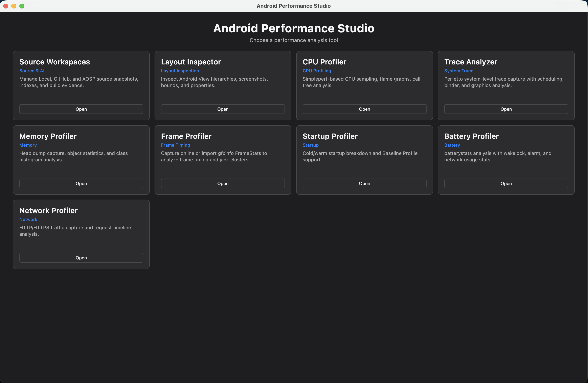Click the 'Layout Inspection' category label
The width and height of the screenshot is (588, 383).
(180, 71)
